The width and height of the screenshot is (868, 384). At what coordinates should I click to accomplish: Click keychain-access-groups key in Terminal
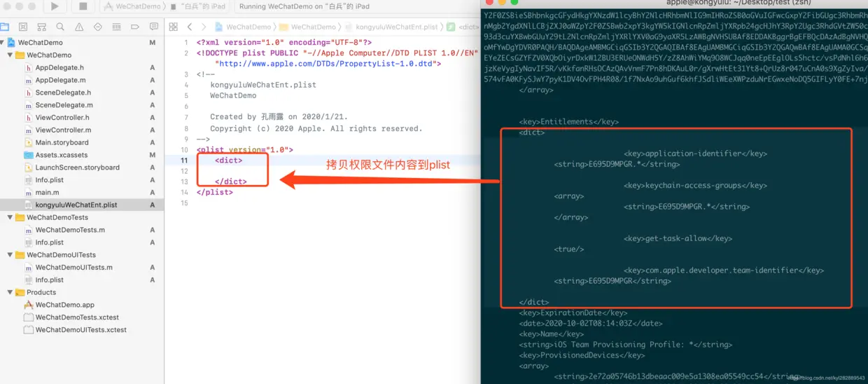tap(695, 186)
